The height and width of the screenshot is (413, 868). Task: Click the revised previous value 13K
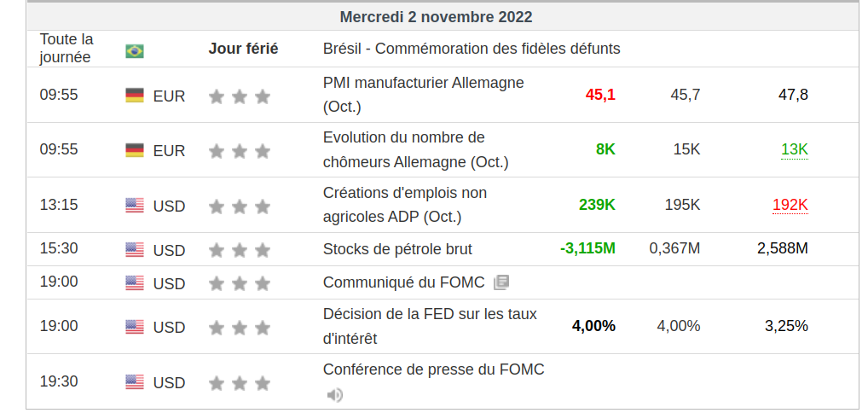point(794,149)
